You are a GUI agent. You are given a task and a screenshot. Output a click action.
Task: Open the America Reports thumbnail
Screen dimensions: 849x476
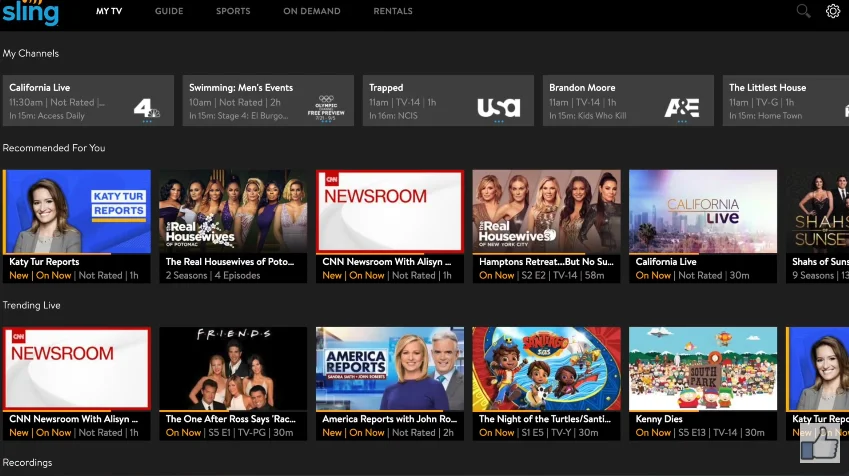[x=390, y=368]
